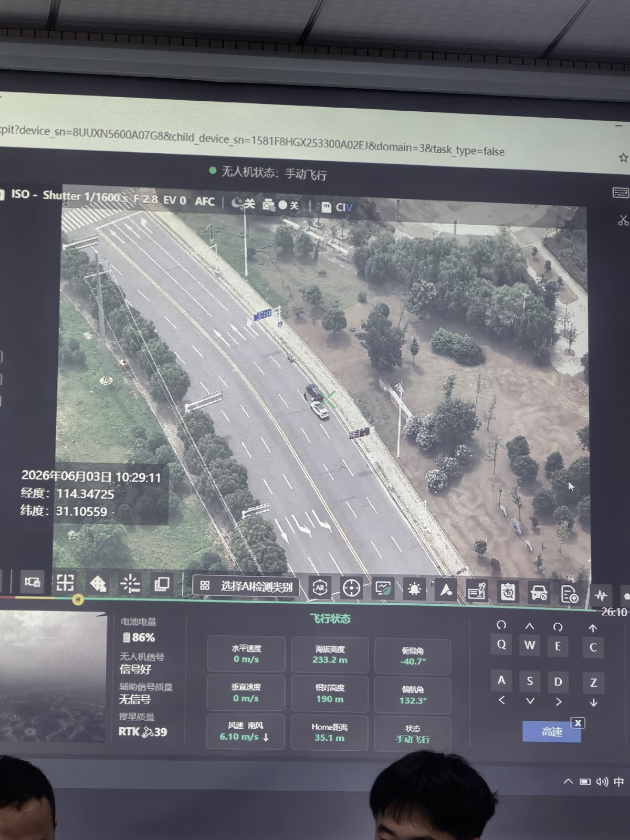Click the Q rotate-left key button
The width and height of the screenshot is (630, 840).
pyautogui.click(x=501, y=644)
